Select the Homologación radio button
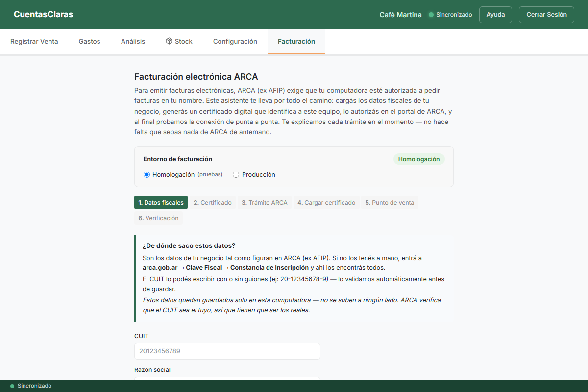This screenshot has height=392, width=588. (x=147, y=174)
